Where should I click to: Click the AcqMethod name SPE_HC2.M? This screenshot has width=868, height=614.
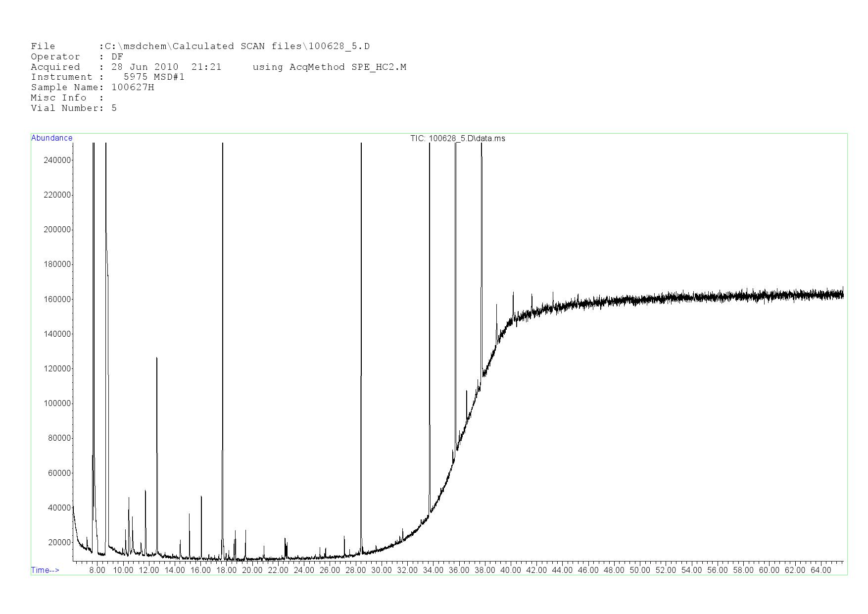click(379, 67)
